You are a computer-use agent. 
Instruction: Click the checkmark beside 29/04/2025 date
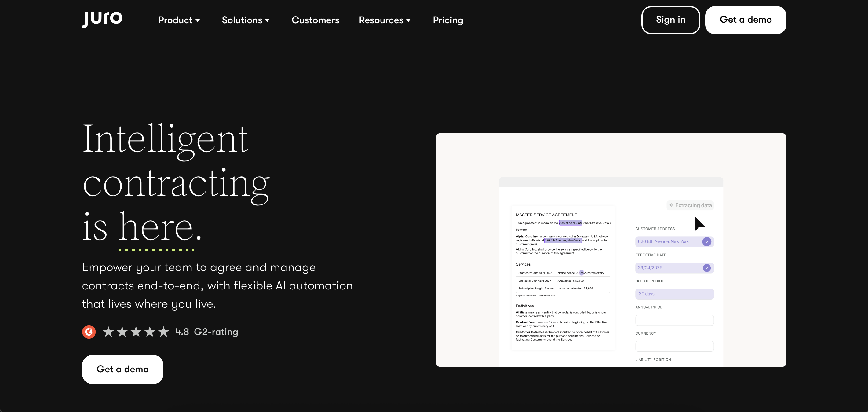tap(707, 268)
